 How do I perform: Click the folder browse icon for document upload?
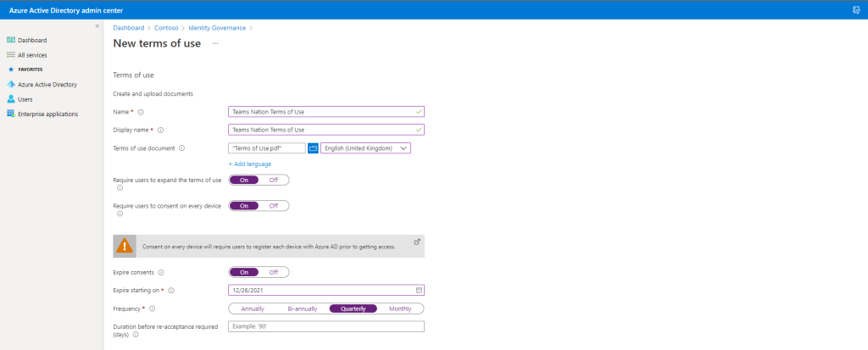(x=312, y=148)
